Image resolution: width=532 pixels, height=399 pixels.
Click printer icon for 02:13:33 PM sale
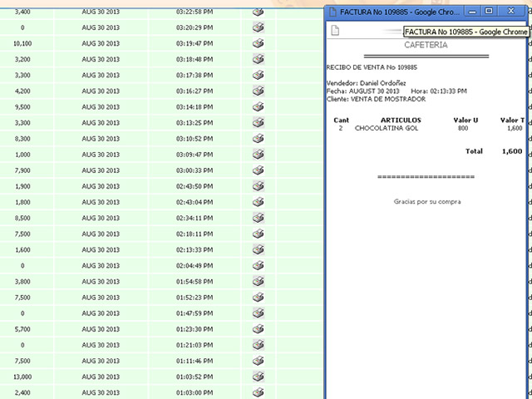point(259,249)
